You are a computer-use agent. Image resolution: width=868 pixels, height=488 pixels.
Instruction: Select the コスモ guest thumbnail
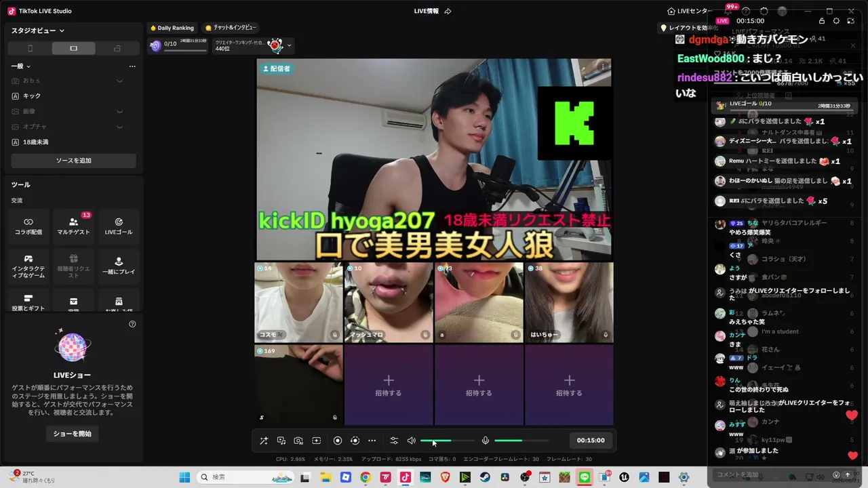coord(298,302)
